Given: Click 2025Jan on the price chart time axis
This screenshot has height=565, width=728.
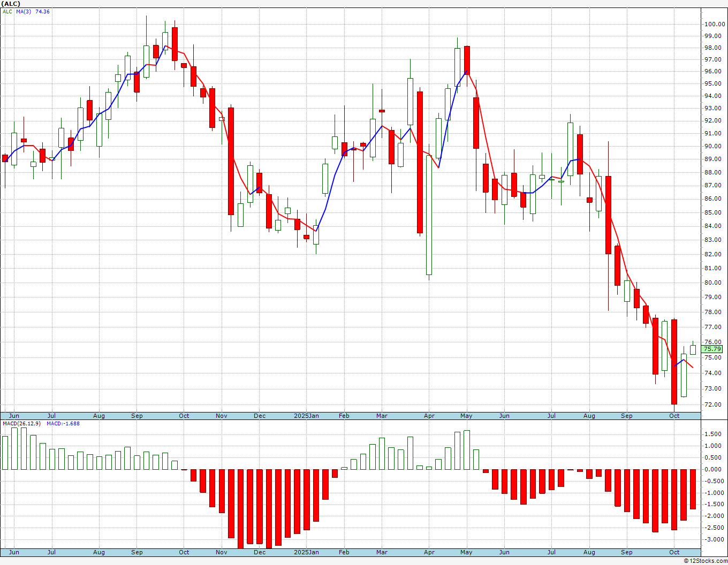Looking at the screenshot, I should point(307,416).
